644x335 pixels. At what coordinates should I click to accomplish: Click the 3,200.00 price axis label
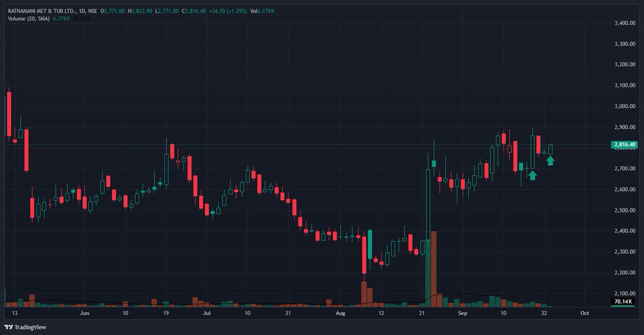[x=625, y=64]
